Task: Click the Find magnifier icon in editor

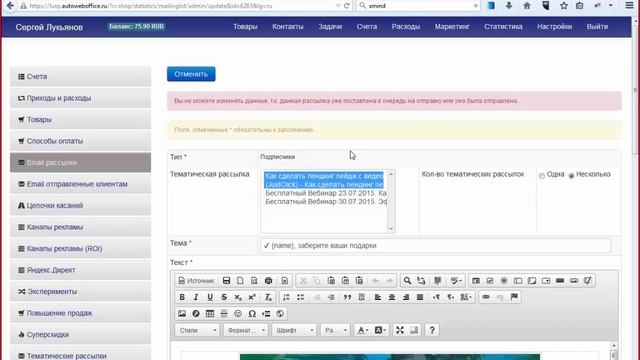Action: (x=407, y=281)
